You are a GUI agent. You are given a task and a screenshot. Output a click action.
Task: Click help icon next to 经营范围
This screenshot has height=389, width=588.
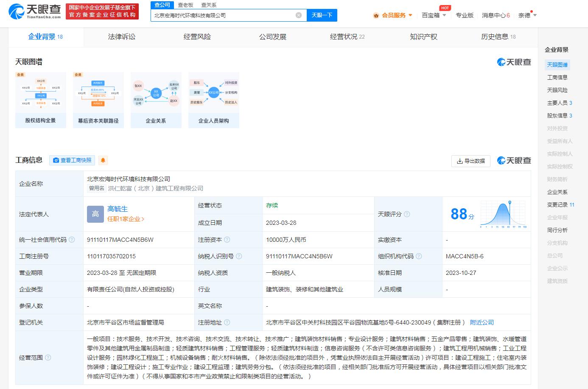pos(48,358)
